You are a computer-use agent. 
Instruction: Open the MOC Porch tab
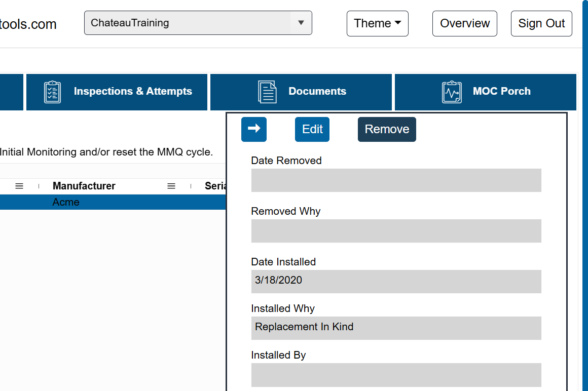coord(485,92)
